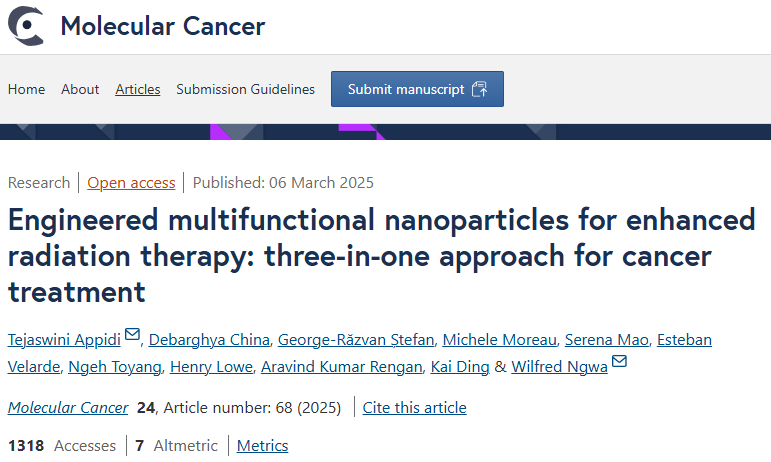771x462 pixels.
Task: Open the About menu item
Action: (x=80, y=89)
